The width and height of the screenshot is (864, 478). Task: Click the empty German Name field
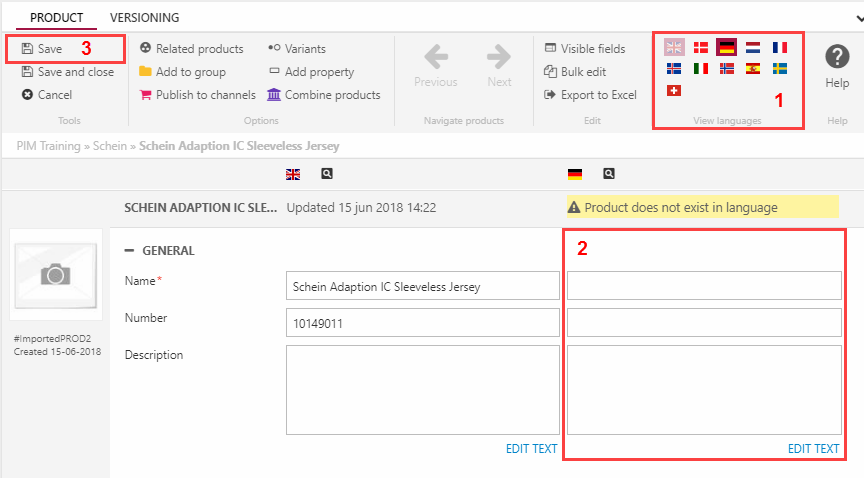click(704, 286)
